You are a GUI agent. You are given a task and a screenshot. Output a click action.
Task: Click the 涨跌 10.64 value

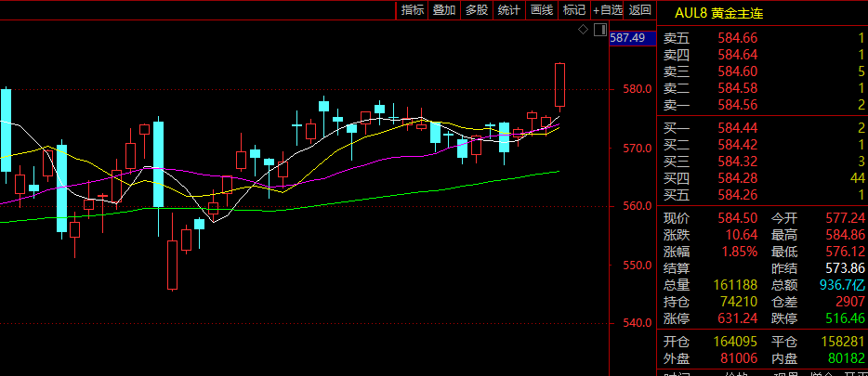[742, 236]
